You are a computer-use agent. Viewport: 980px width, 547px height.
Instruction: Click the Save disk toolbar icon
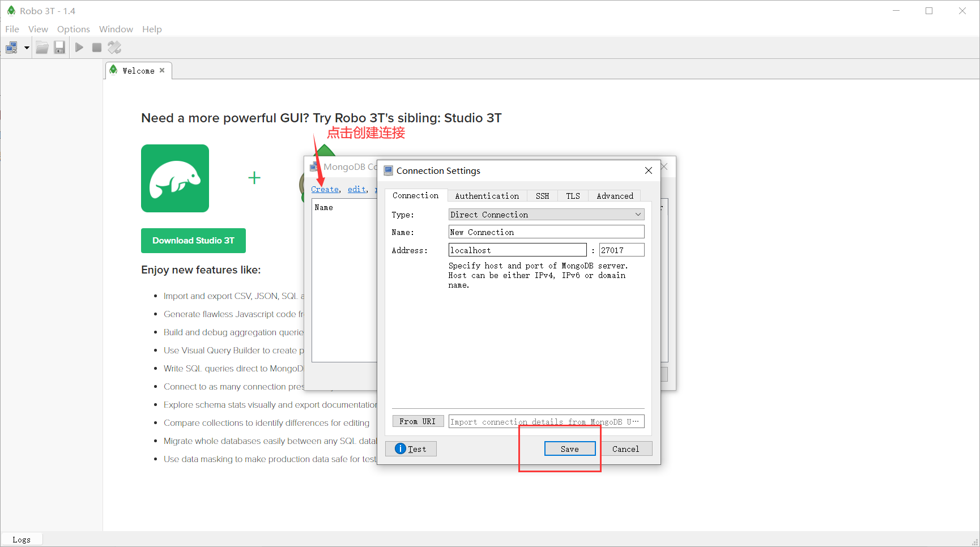pyautogui.click(x=59, y=48)
